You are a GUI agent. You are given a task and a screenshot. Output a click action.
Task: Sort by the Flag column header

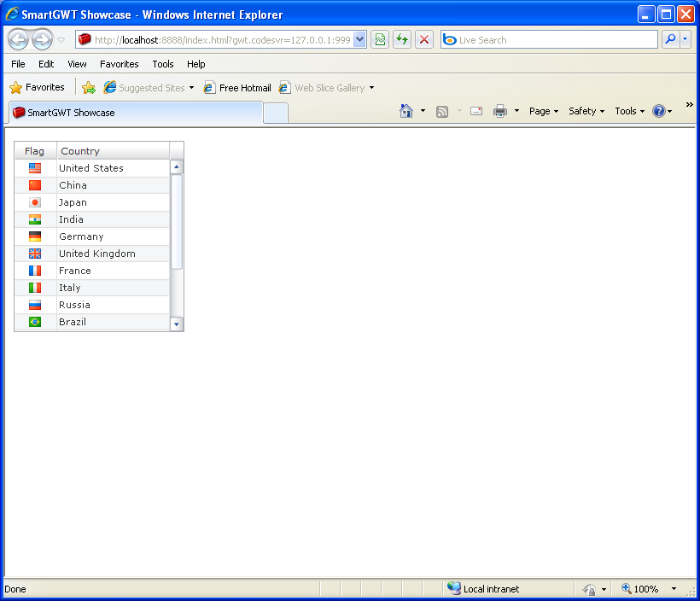coord(36,151)
